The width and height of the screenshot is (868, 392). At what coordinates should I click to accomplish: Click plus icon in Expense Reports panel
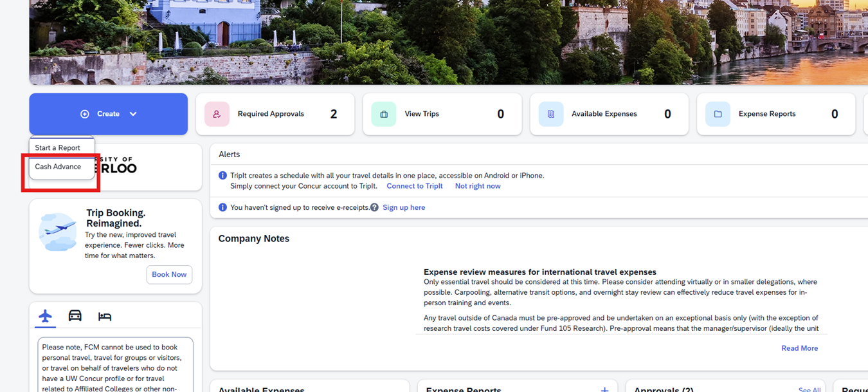coord(604,389)
